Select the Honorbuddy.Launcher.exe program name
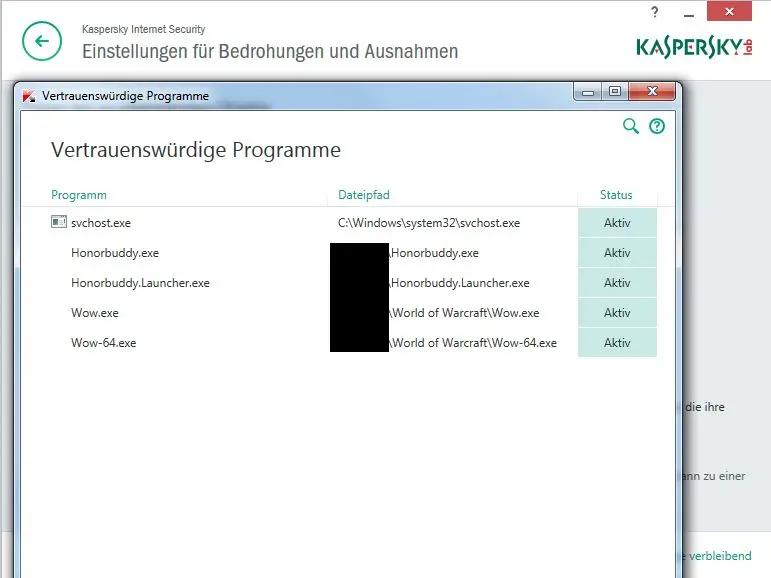Image resolution: width=771 pixels, height=578 pixels. pyautogui.click(x=140, y=283)
